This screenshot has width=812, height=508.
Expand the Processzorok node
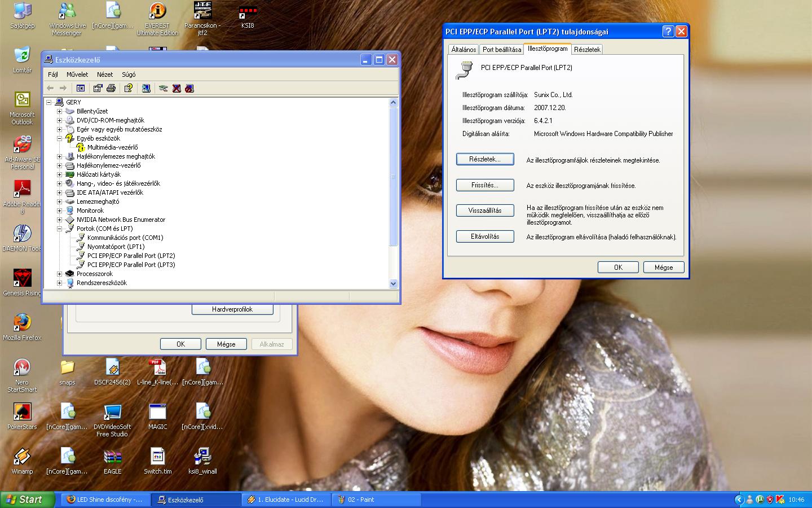59,274
